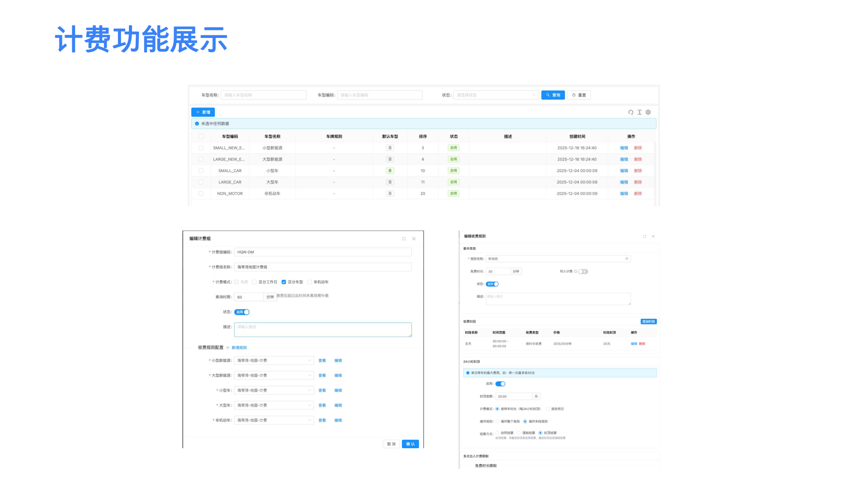Click 查看 beside the 小型新能源 rule
Viewport: 868px width, 488px height.
pos(322,361)
